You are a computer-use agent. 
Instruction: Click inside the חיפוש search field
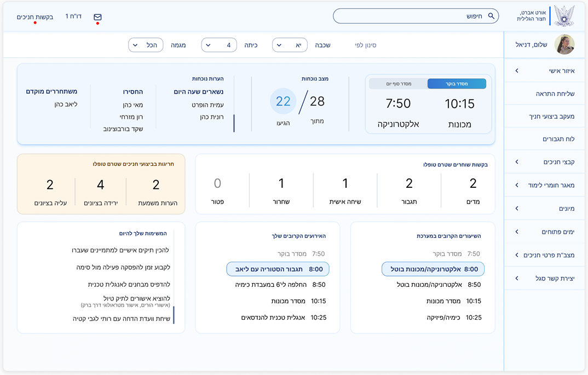416,16
